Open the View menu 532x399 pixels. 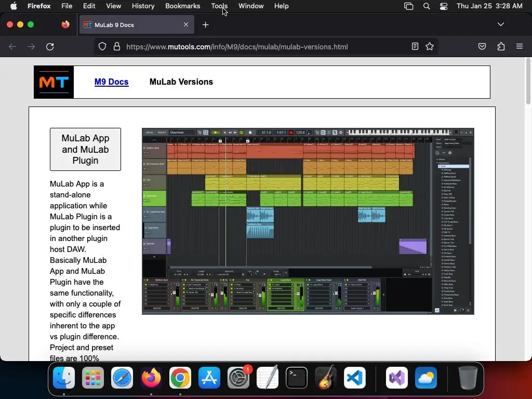(x=113, y=6)
